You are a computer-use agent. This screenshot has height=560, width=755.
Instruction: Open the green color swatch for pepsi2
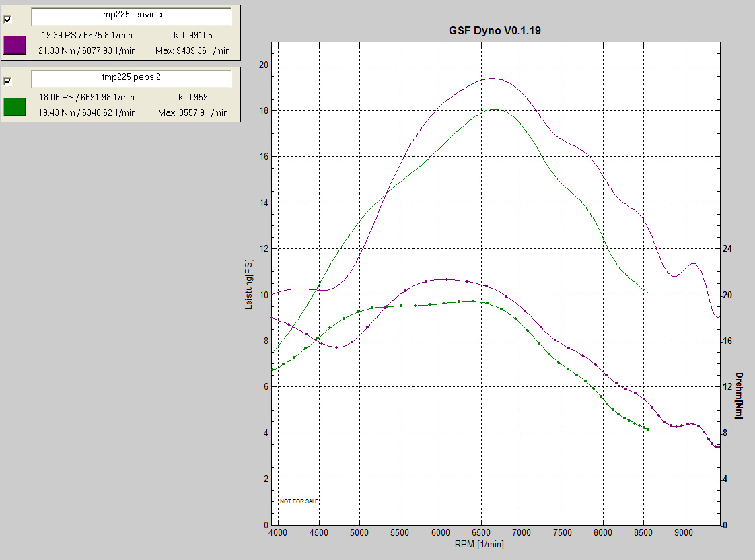point(15,107)
